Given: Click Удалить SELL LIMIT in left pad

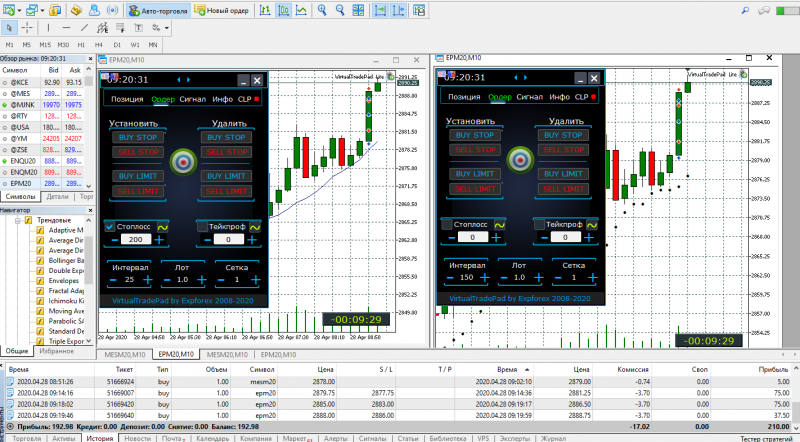Looking at the screenshot, I should click(x=227, y=191).
